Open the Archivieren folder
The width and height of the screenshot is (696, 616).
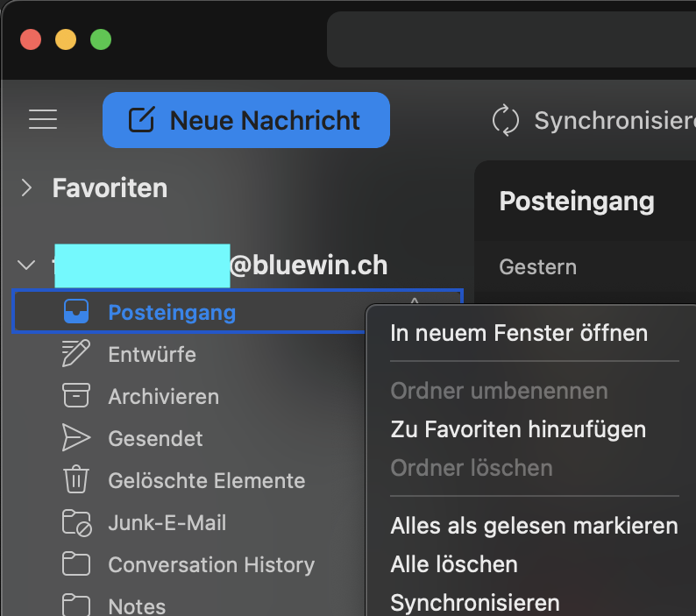pyautogui.click(x=163, y=396)
